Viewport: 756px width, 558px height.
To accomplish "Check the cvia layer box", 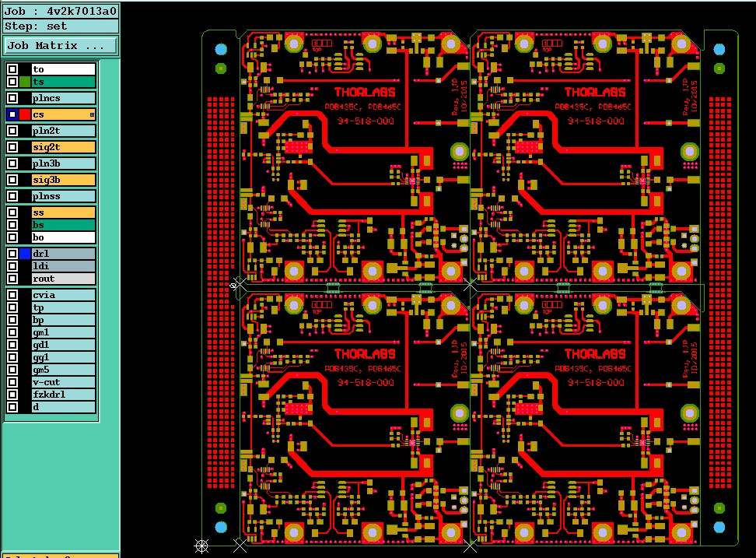I will pos(12,295).
